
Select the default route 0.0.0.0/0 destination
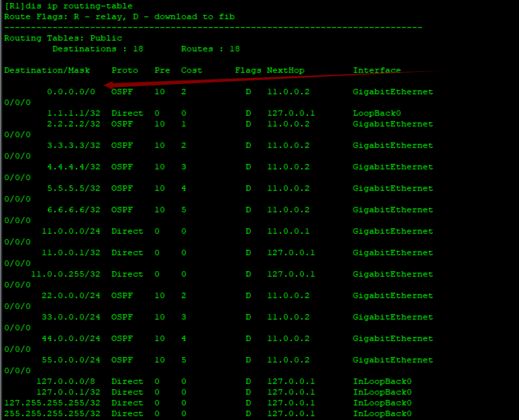click(71, 92)
